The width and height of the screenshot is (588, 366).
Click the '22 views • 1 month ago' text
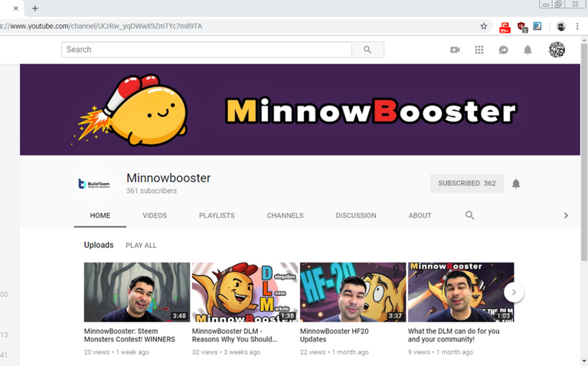click(334, 352)
